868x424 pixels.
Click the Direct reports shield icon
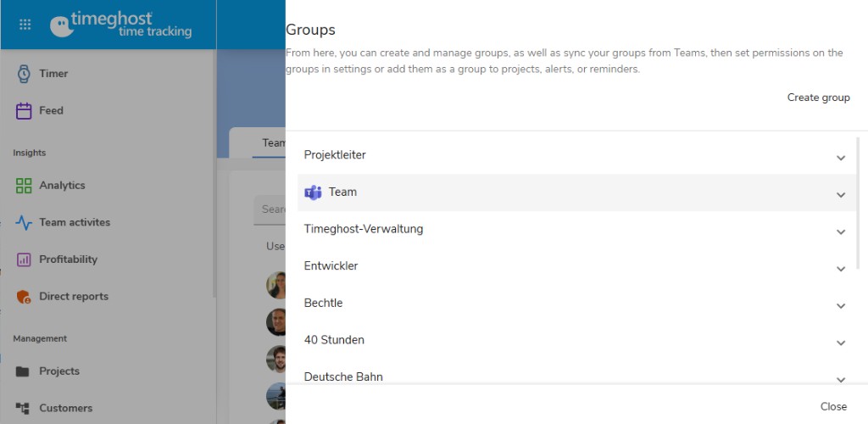click(x=24, y=297)
